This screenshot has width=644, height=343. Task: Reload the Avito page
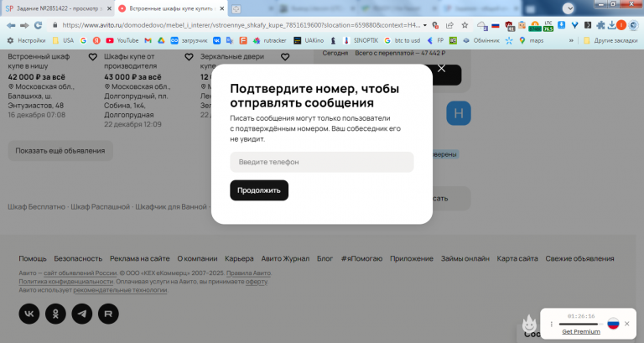pyautogui.click(x=39, y=25)
